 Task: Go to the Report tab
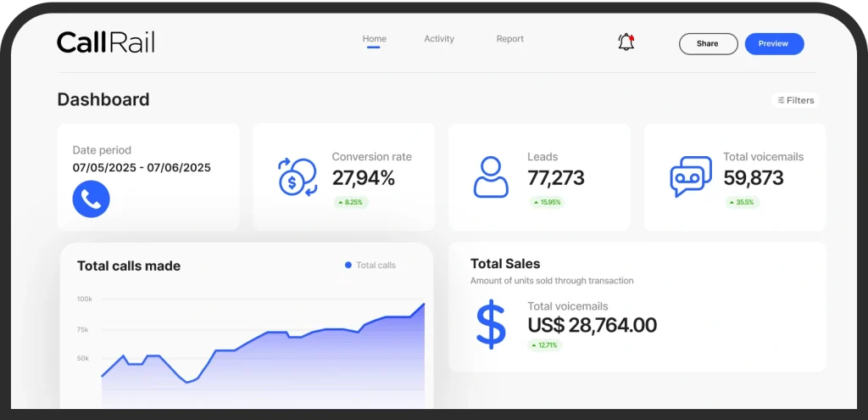(x=509, y=39)
